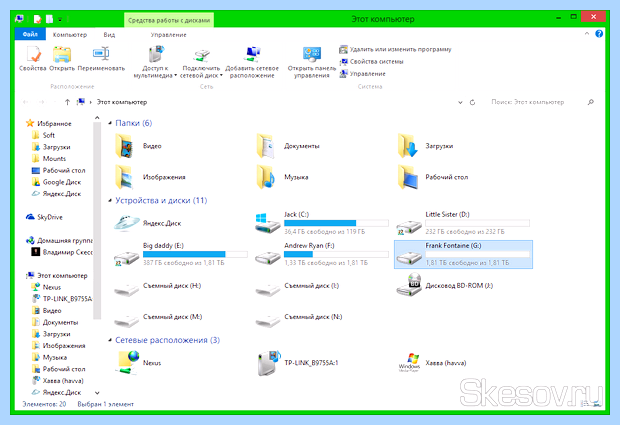Viewport: 620px width, 425px height.
Task: Click Этот компьютер in the address bar
Action: [122, 102]
